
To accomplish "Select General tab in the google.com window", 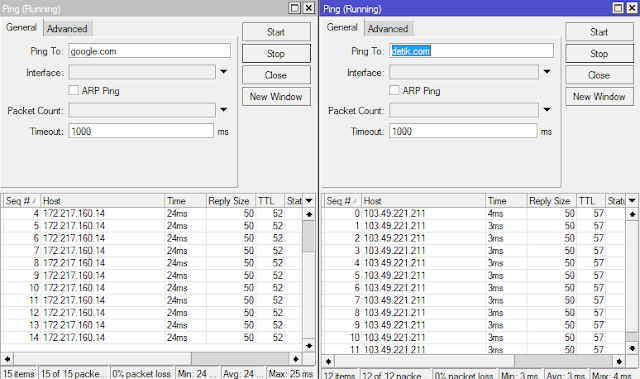I will pyautogui.click(x=21, y=27).
